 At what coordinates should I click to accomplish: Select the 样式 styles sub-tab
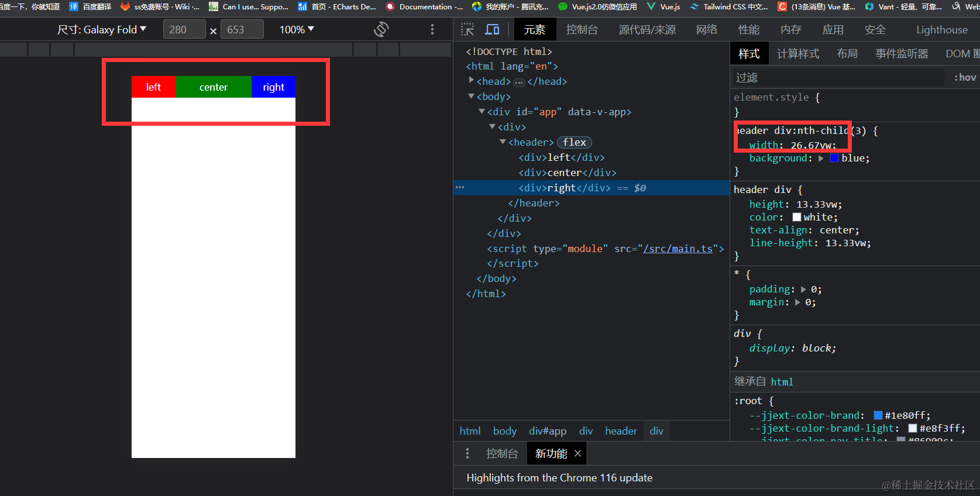tap(749, 54)
